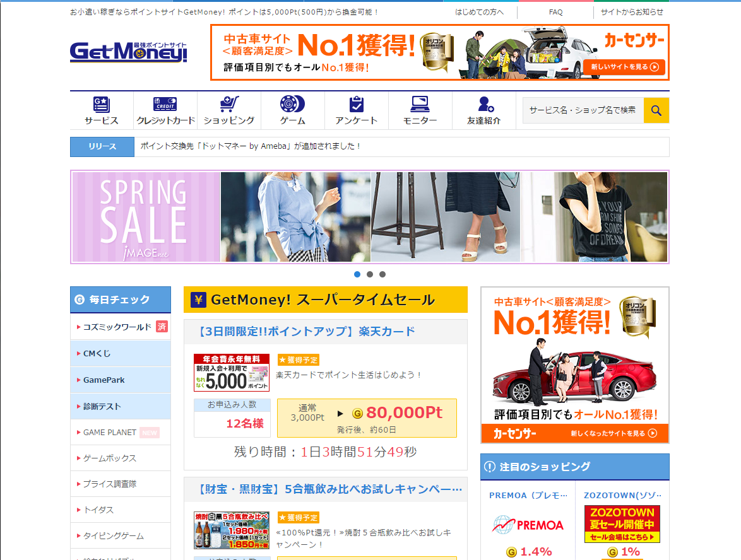Click 新しくなったサイトを見る in sidebar ad
Image resolution: width=741 pixels, height=560 pixels.
click(614, 433)
